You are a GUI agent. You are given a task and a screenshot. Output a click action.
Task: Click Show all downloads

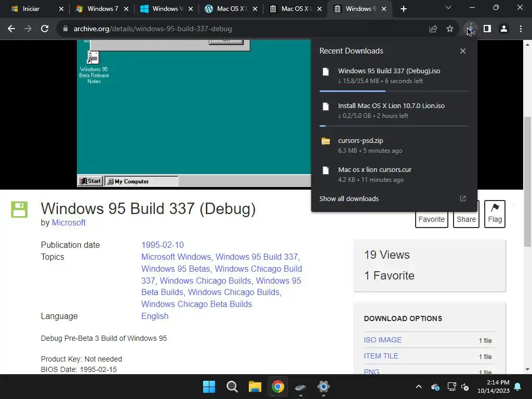349,198
